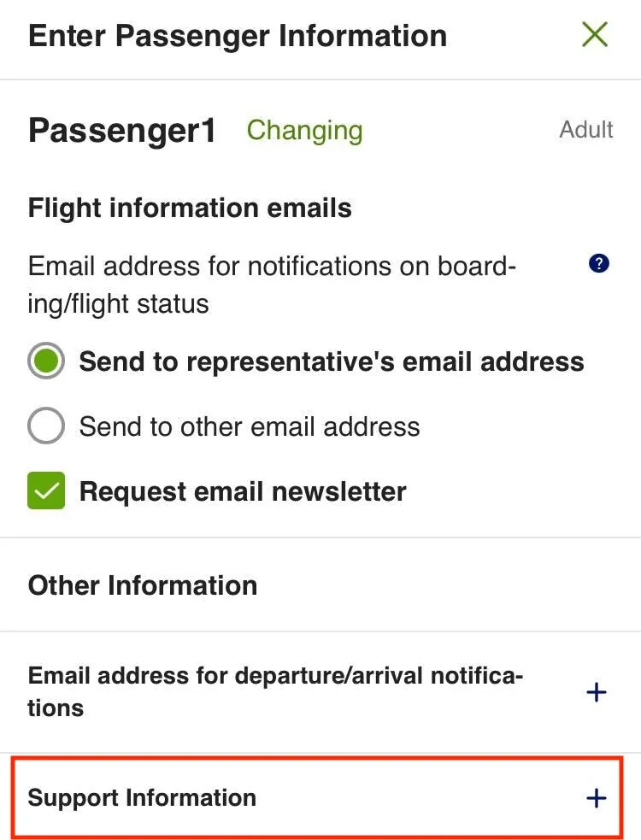Click the blue question mark help icon
This screenshot has height=840, width=641.
pos(599,264)
